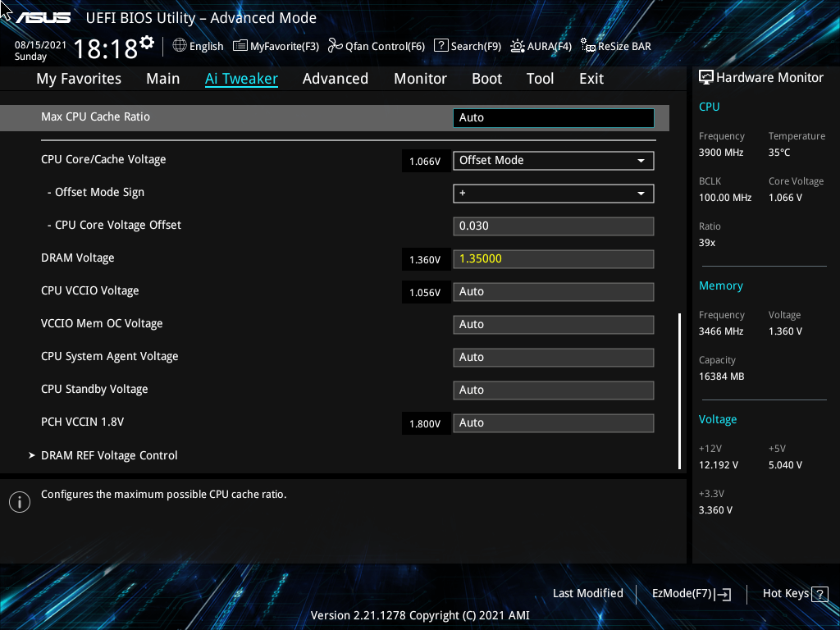Click the info circle icon
840x630 pixels.
20,502
